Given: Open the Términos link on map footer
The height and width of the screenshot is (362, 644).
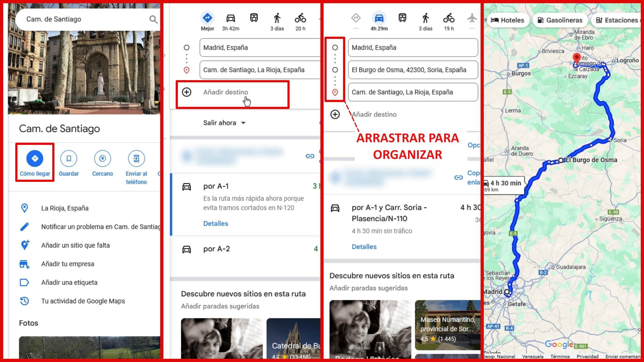Looking at the screenshot, I should point(560,356).
